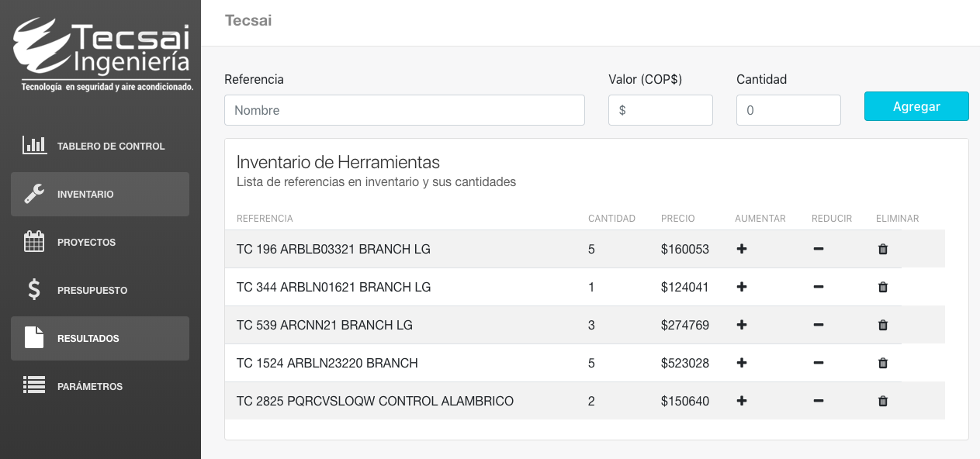The width and height of the screenshot is (980, 459).
Task: Click the plus icon for TC 196 ARBLB03321
Action: point(741,249)
